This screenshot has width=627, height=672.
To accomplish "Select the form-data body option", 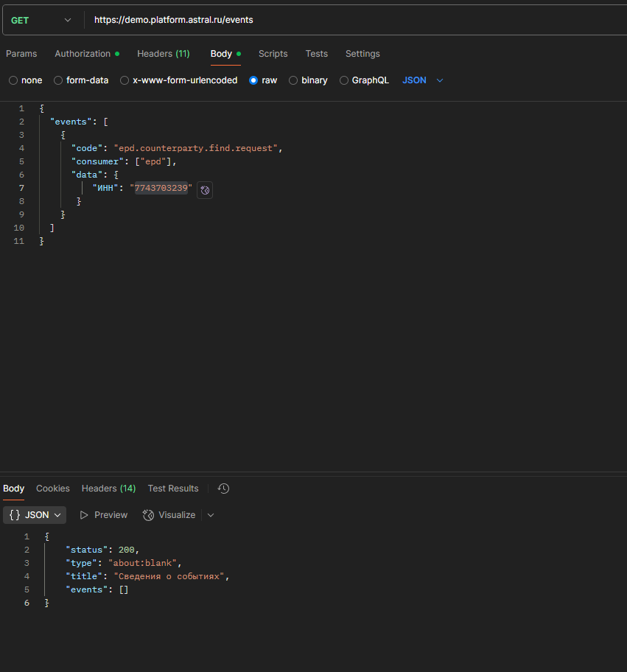I will [58, 80].
